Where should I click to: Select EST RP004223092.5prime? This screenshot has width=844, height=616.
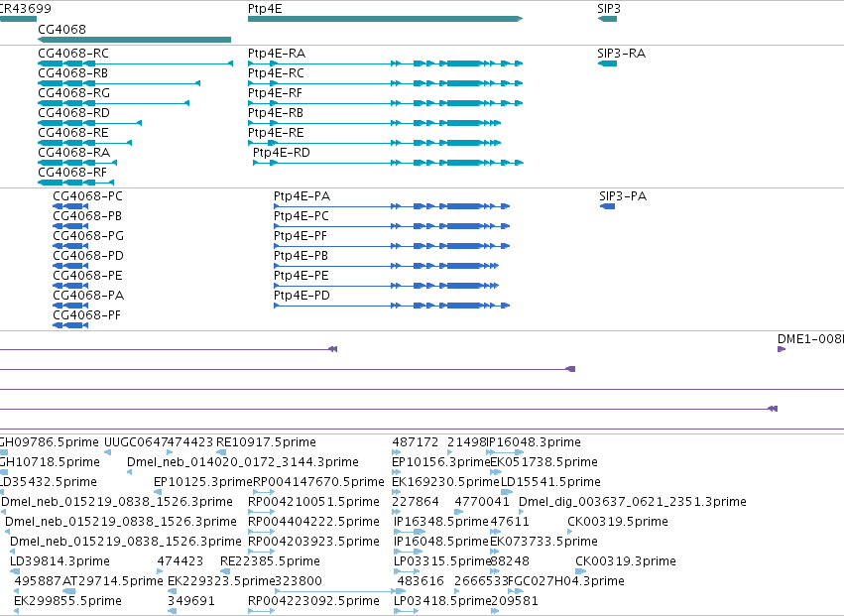click(x=313, y=601)
